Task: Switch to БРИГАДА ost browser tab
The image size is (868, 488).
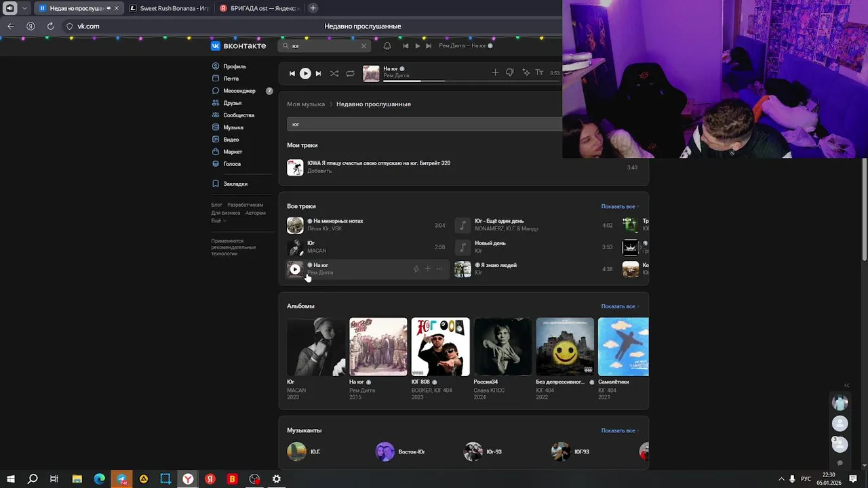Action: pyautogui.click(x=259, y=8)
